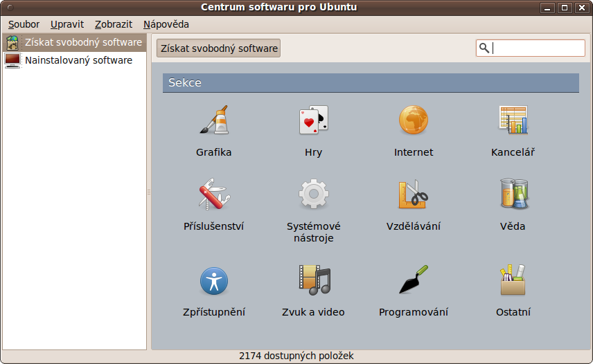Image resolution: width=593 pixels, height=364 pixels.
Task: Open the Soubor menu
Action: click(24, 24)
